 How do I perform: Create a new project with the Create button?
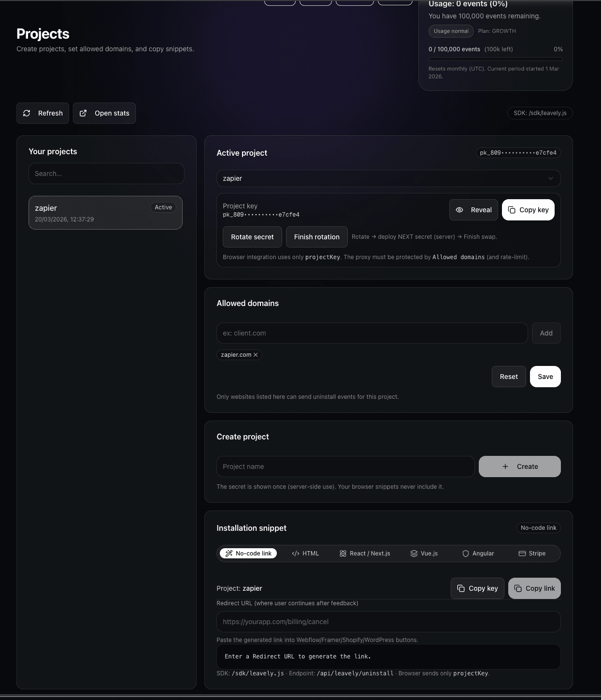519,467
